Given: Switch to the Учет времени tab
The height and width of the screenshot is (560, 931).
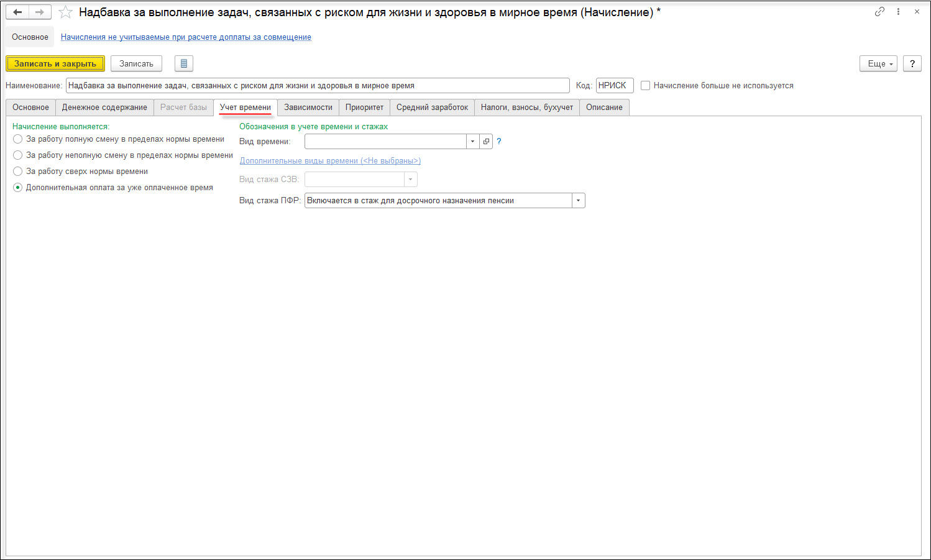Looking at the screenshot, I should 245,108.
